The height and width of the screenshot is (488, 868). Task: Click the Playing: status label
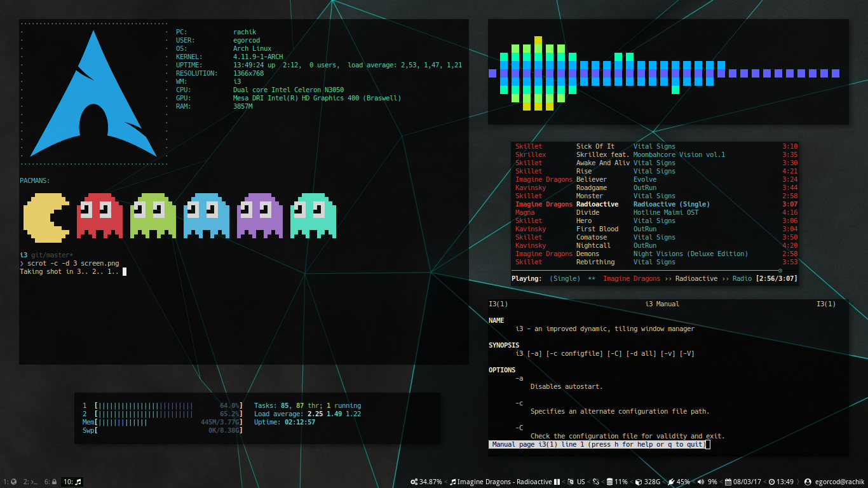[x=527, y=278]
